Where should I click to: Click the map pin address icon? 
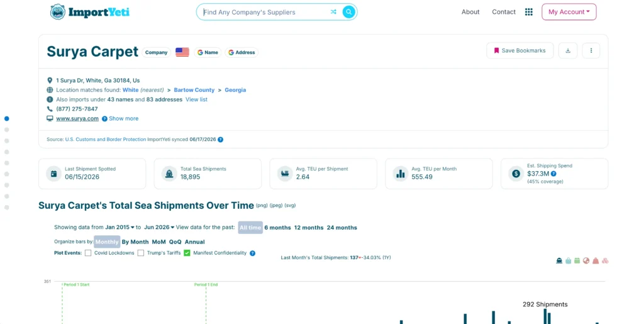pos(50,81)
